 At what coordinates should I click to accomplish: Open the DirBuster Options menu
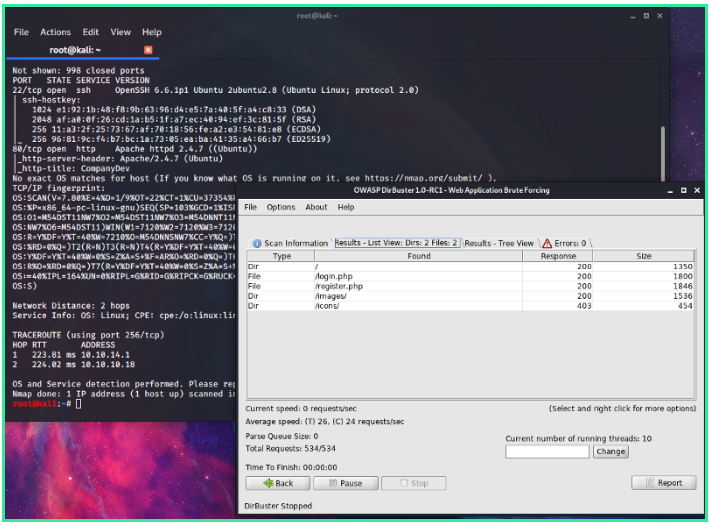point(281,207)
